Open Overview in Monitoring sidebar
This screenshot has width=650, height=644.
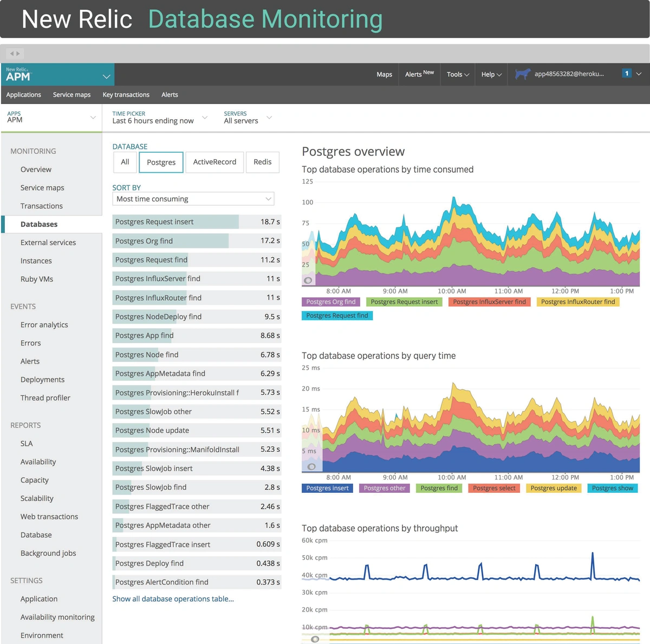tap(36, 170)
